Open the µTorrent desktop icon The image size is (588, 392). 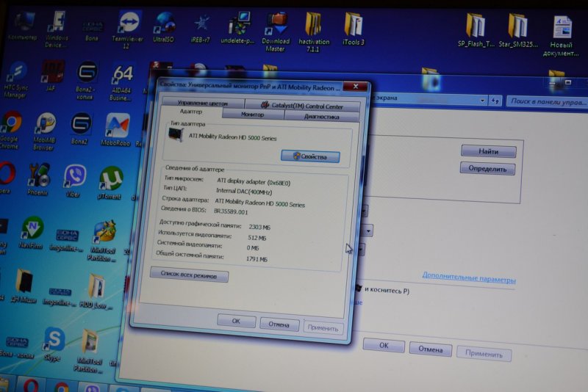pyautogui.click(x=111, y=178)
